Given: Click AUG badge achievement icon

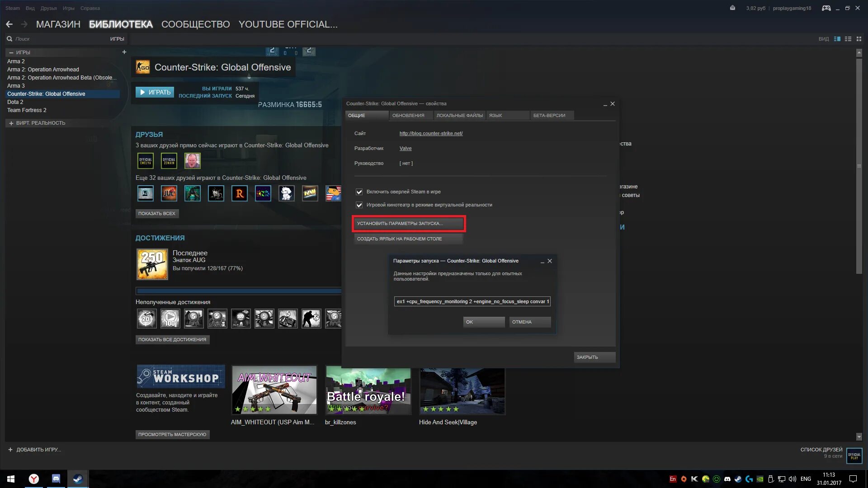Looking at the screenshot, I should (152, 264).
